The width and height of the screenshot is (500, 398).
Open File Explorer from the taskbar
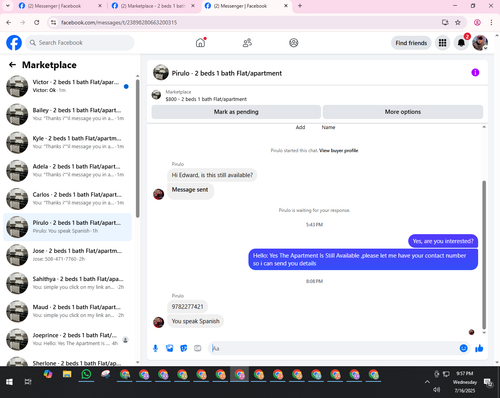tap(67, 375)
